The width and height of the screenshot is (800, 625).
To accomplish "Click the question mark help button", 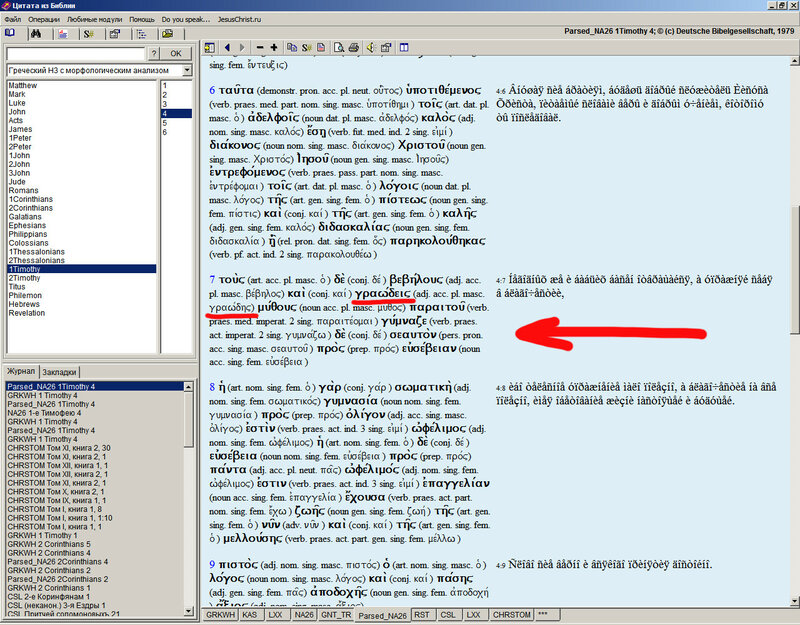I will 152,53.
